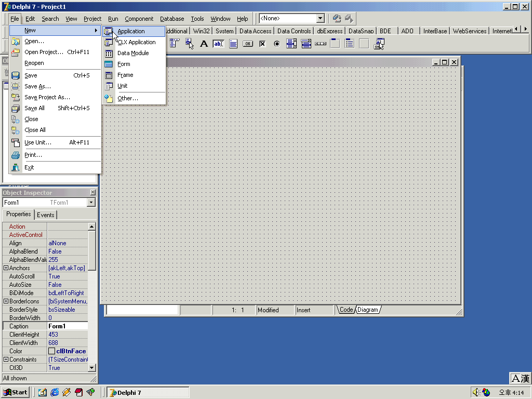Open the desktop layout <None> dropdown

320,18
